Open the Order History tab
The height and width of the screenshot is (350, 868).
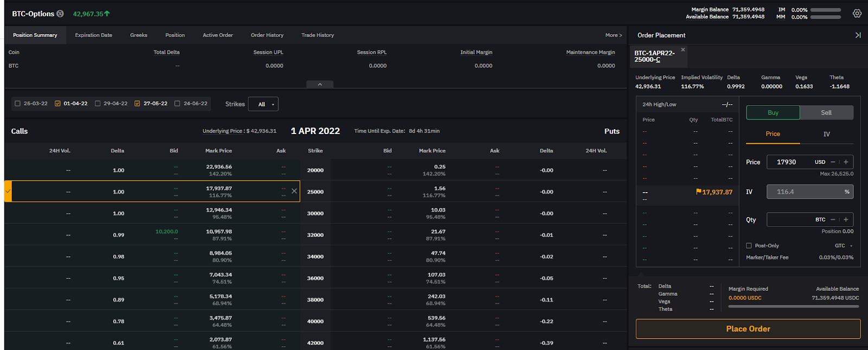[x=267, y=35]
